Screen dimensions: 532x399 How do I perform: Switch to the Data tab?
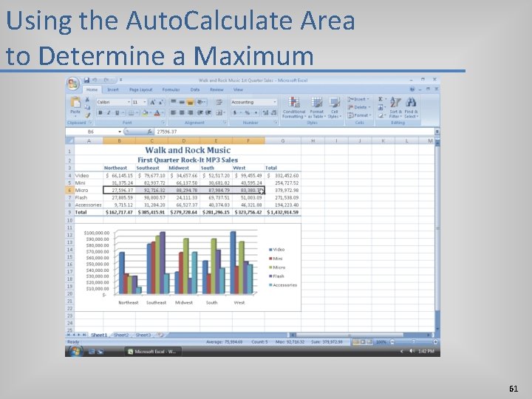[195, 90]
